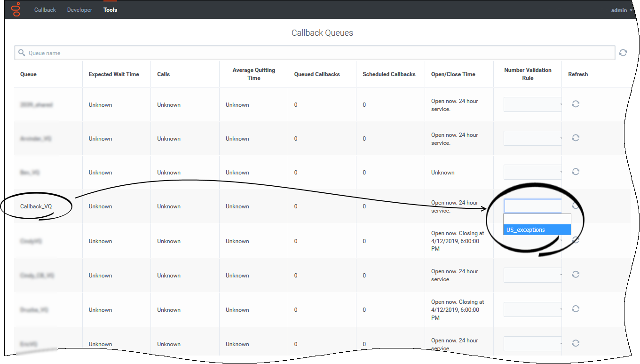Click refresh icon in first queue row
640x364 pixels.
575,104
